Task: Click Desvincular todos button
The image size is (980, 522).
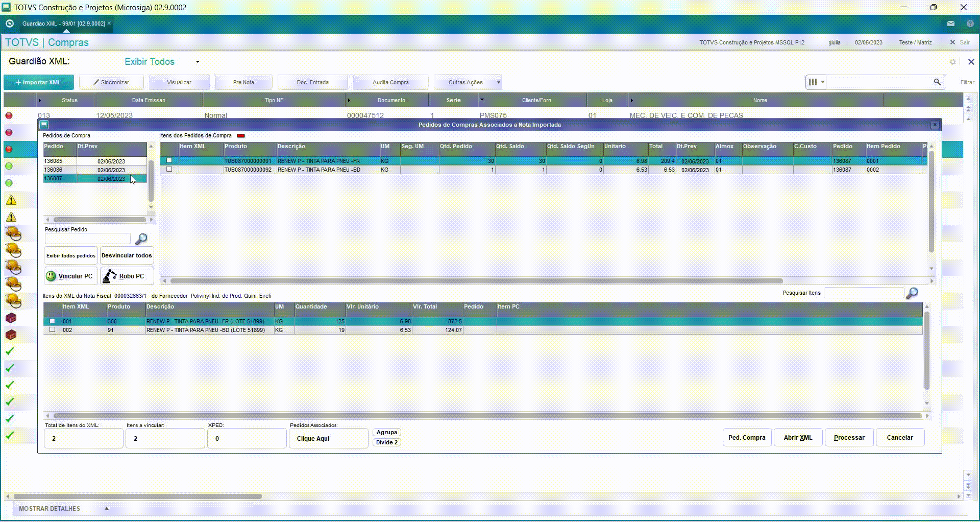Action: (x=127, y=255)
